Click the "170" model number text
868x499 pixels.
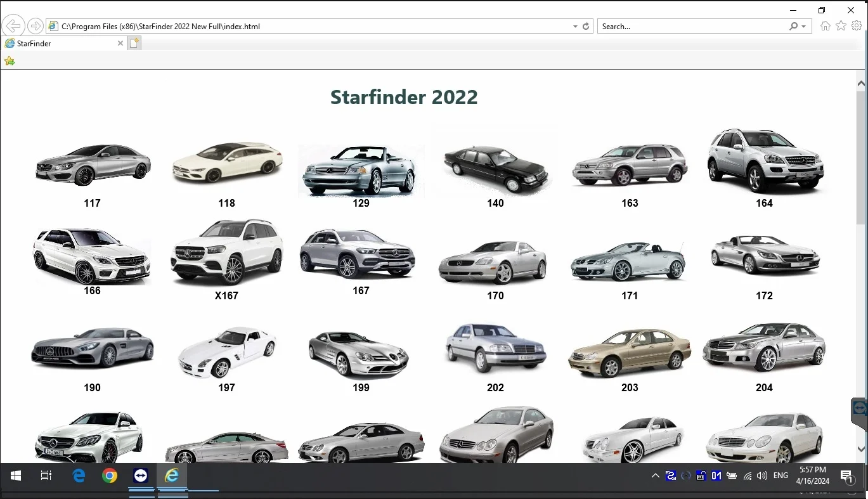click(x=495, y=295)
